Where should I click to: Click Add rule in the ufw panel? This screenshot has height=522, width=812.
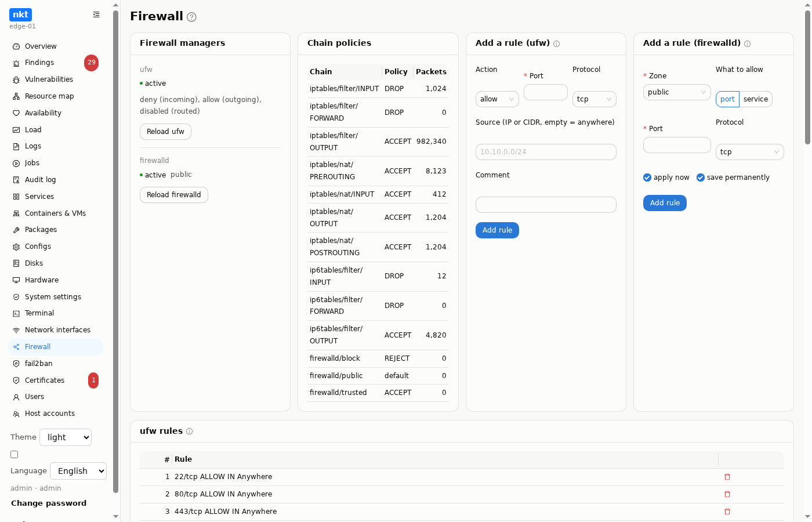497,230
